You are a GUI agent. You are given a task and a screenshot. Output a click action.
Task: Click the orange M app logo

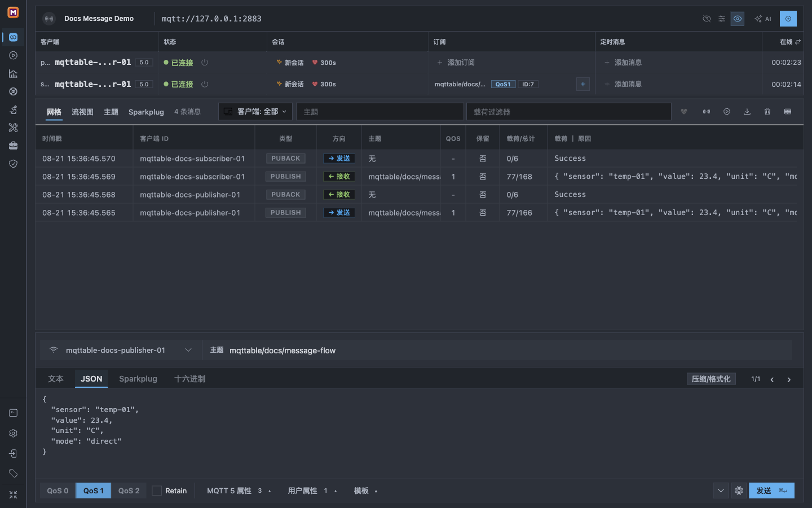click(13, 12)
